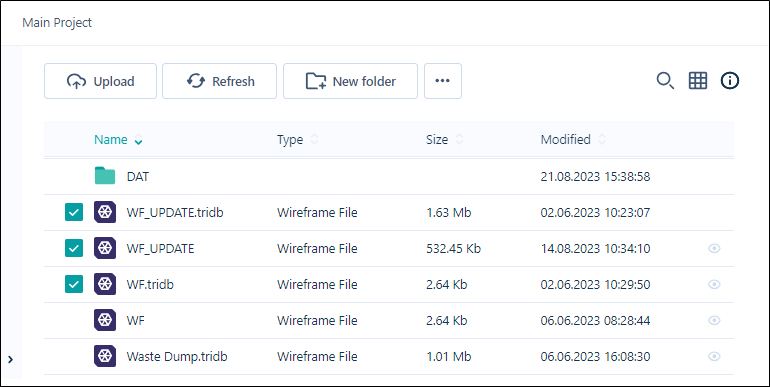Image resolution: width=770 pixels, height=387 pixels.
Task: Uncheck the WF.tridb checkbox
Action: 74,284
